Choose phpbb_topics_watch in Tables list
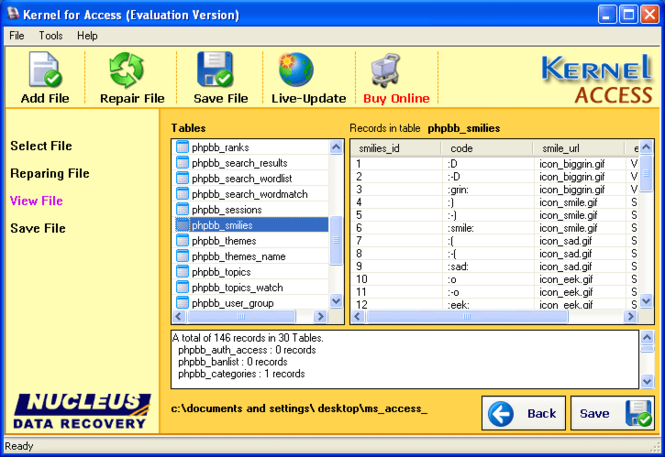 click(x=252, y=287)
